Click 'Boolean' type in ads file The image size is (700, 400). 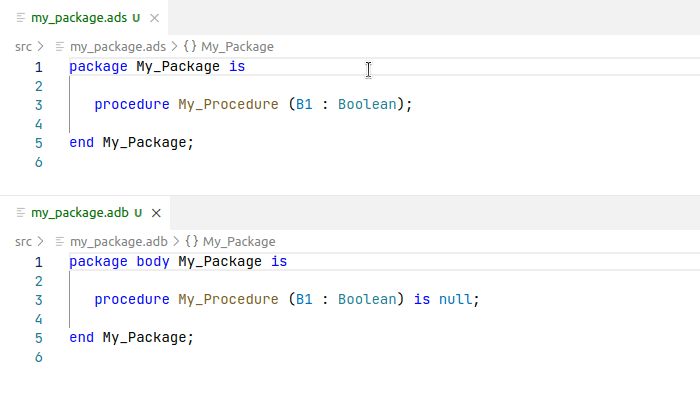pos(367,104)
